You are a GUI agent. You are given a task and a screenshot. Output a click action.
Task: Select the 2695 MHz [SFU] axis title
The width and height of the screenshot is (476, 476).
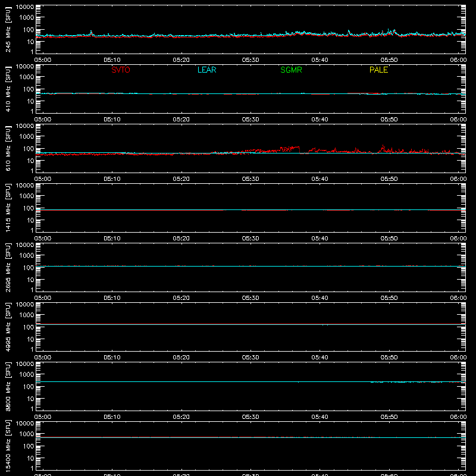(x=8, y=267)
